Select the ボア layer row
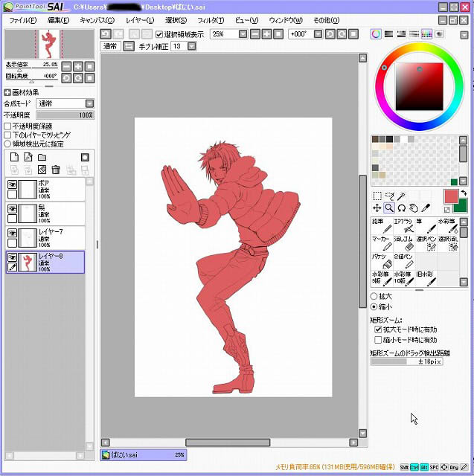 click(45, 189)
